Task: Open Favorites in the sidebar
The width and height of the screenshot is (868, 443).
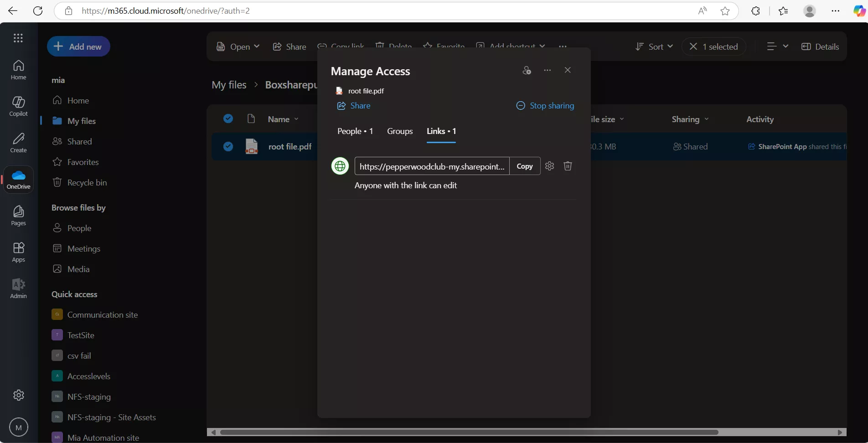Action: 83,162
